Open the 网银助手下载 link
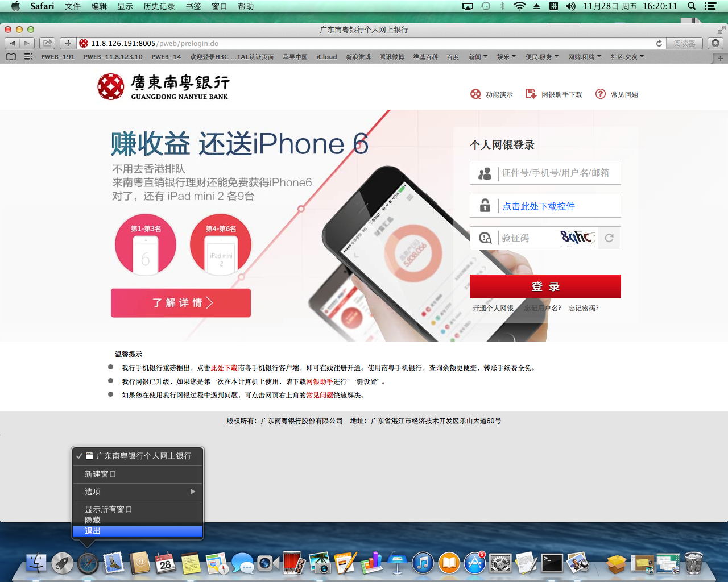The image size is (728, 582). click(554, 94)
